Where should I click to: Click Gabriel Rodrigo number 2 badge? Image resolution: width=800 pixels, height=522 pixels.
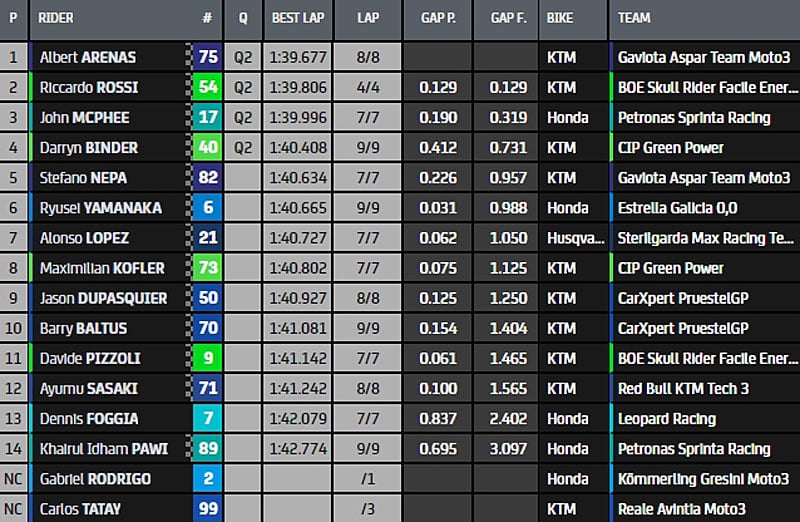coord(208,479)
